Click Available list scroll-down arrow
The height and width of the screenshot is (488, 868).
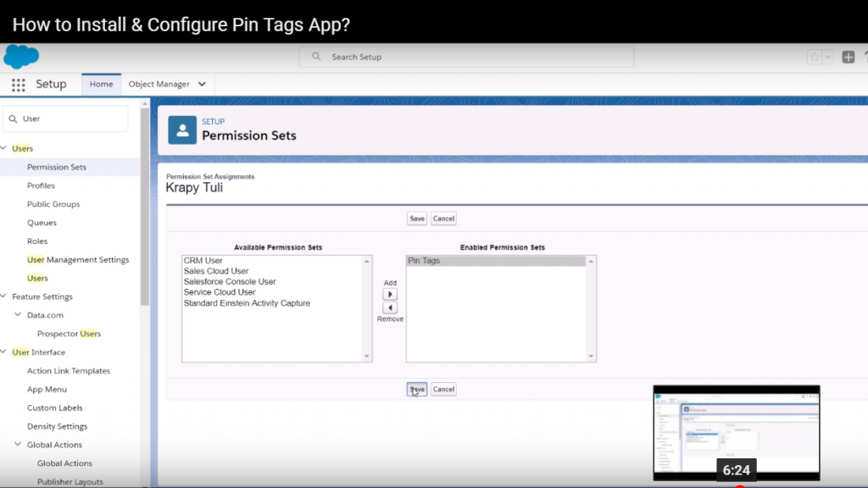click(x=366, y=357)
